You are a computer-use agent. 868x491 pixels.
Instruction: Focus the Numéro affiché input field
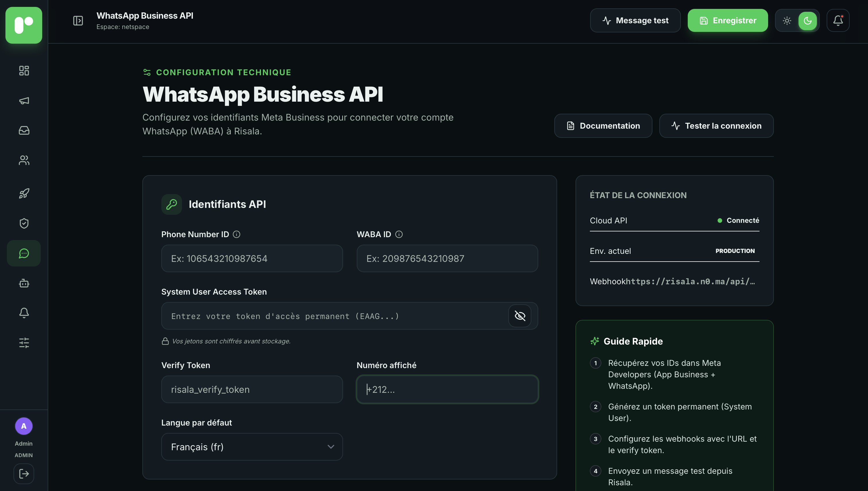(447, 389)
